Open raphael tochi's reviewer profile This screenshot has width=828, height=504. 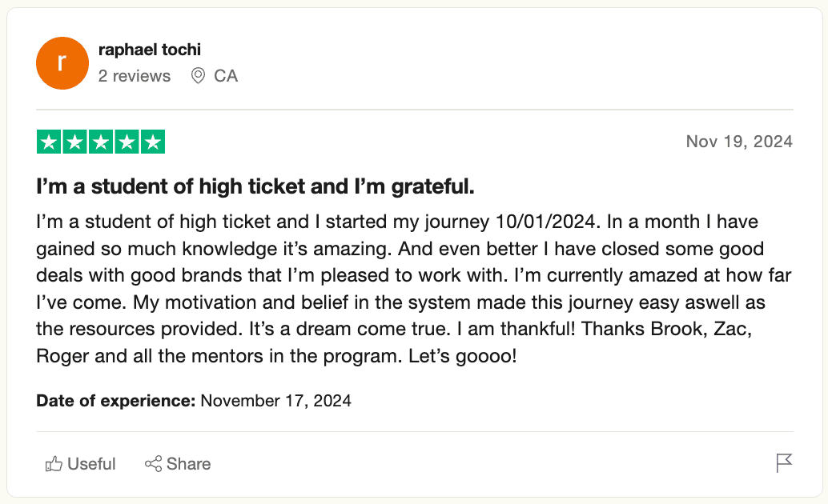[149, 50]
